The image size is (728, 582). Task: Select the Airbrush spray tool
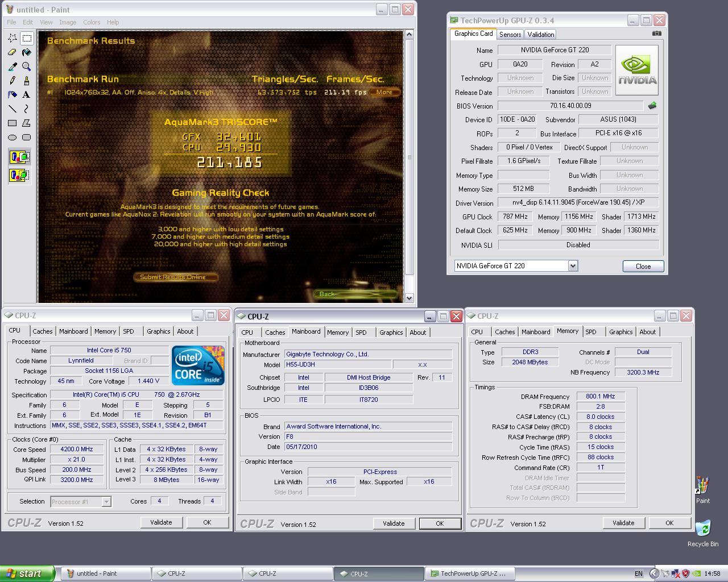pos(13,95)
